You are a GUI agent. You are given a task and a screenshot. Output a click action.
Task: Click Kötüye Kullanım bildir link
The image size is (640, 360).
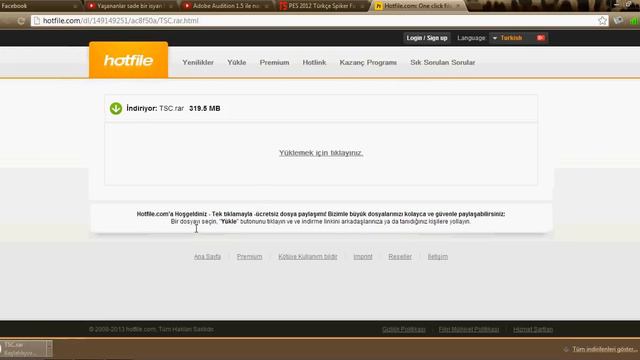pos(308,257)
